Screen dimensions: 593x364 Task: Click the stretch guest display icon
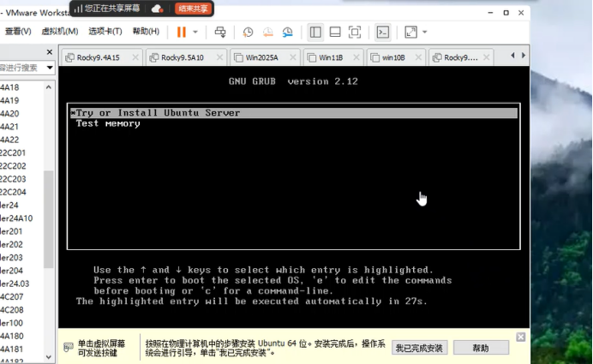click(x=410, y=32)
